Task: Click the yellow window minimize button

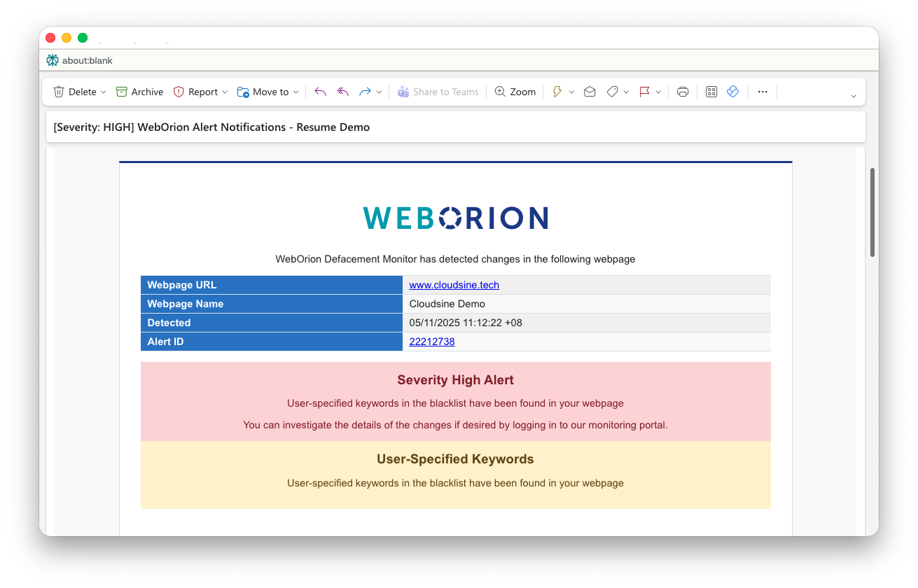Action: pyautogui.click(x=67, y=38)
